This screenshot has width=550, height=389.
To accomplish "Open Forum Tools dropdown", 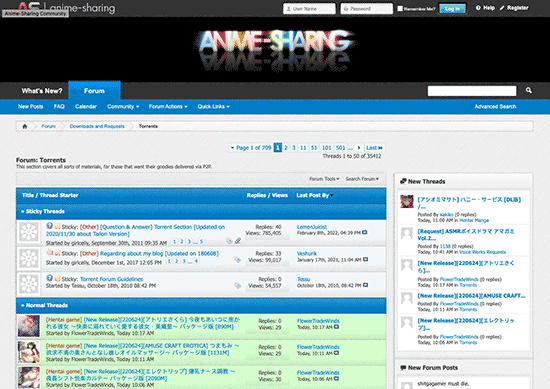I will (x=324, y=179).
